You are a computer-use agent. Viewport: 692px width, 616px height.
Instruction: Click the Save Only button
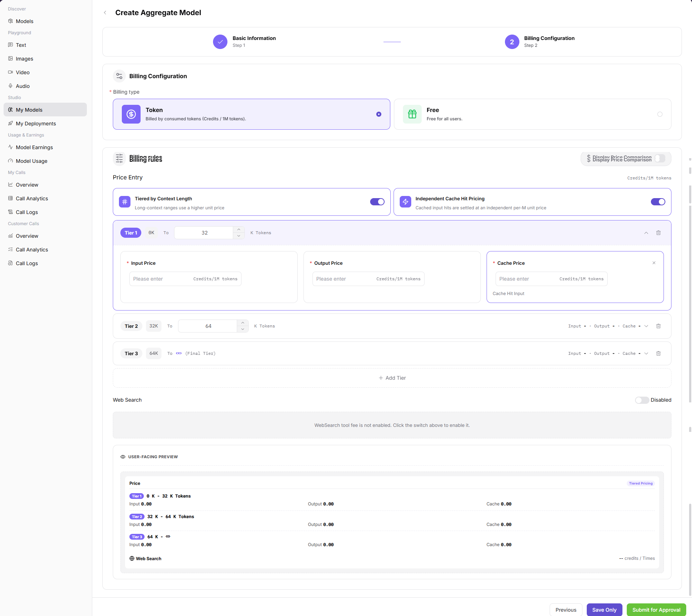click(x=604, y=610)
